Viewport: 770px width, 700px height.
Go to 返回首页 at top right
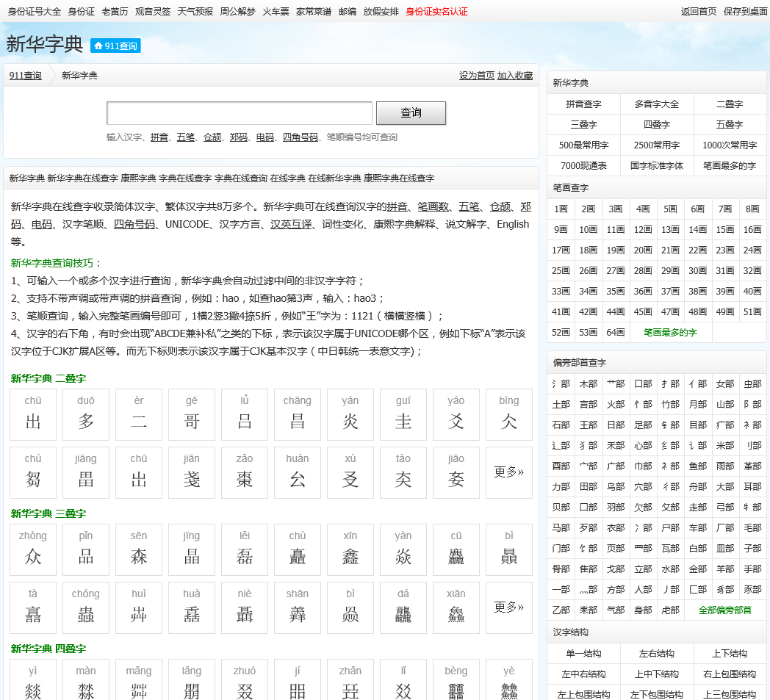698,11
